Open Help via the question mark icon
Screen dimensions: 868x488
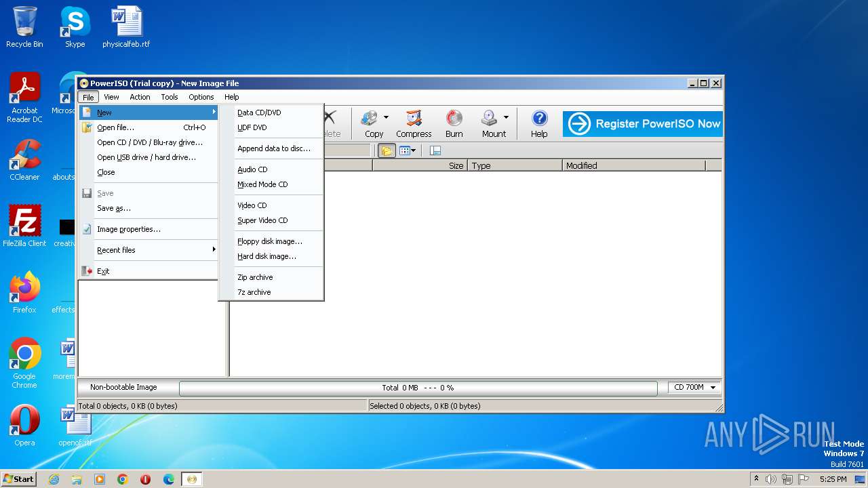tap(539, 124)
